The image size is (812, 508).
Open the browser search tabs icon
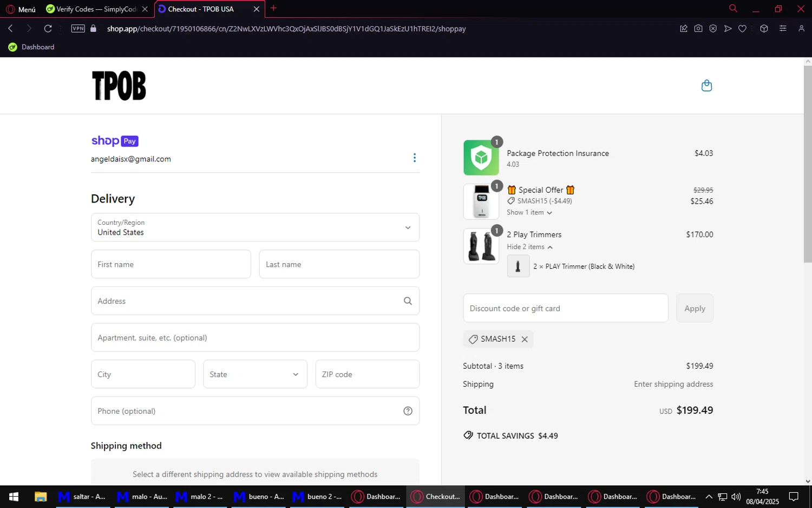pos(733,9)
